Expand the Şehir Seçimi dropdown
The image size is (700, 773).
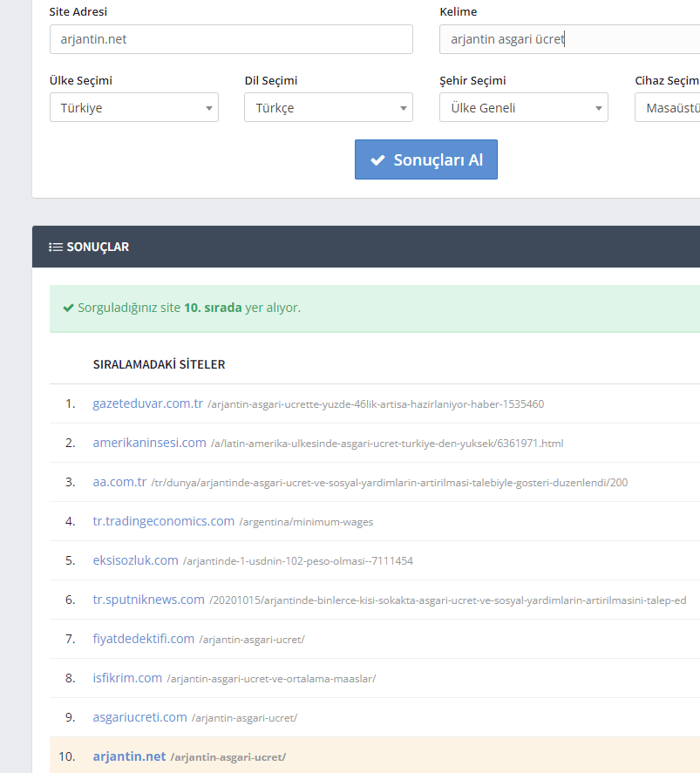(x=524, y=107)
